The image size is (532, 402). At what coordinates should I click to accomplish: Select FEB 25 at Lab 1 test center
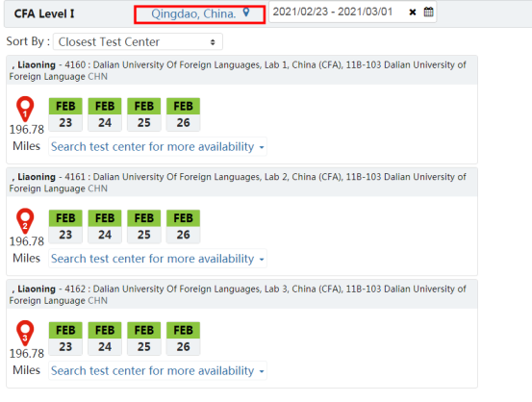pyautogui.click(x=144, y=114)
